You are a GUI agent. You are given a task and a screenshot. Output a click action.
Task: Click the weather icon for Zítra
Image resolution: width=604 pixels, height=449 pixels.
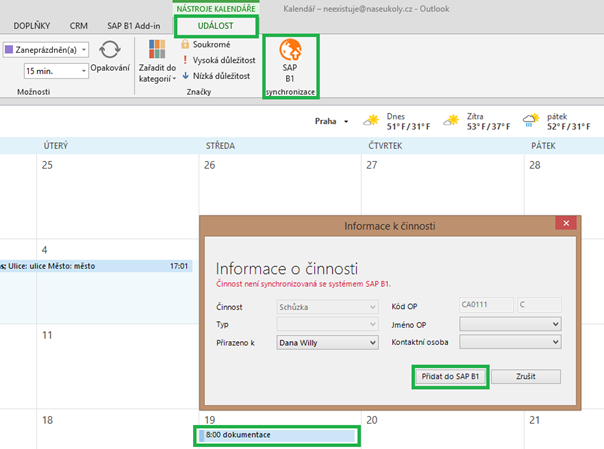pos(452,121)
